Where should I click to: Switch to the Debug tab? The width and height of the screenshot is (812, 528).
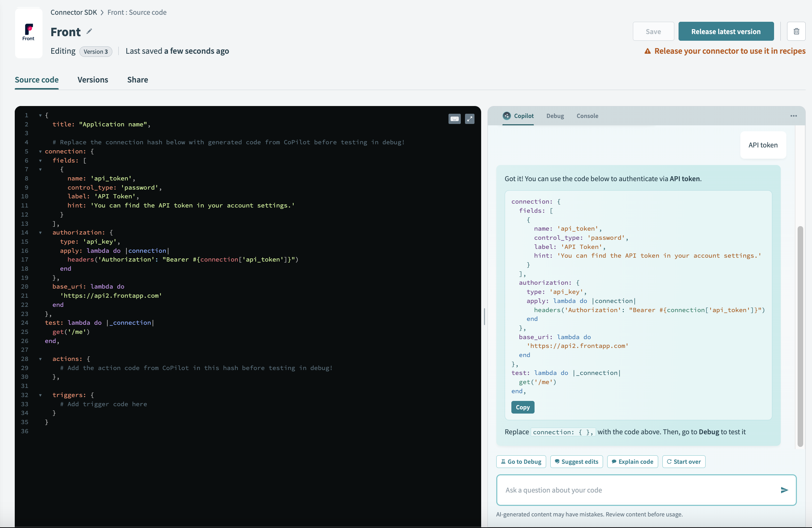point(555,116)
